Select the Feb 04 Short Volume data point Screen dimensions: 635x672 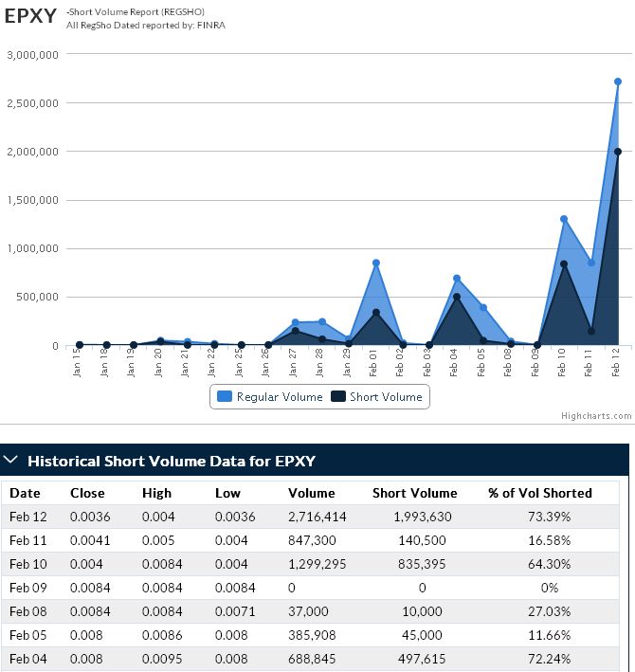tap(457, 297)
